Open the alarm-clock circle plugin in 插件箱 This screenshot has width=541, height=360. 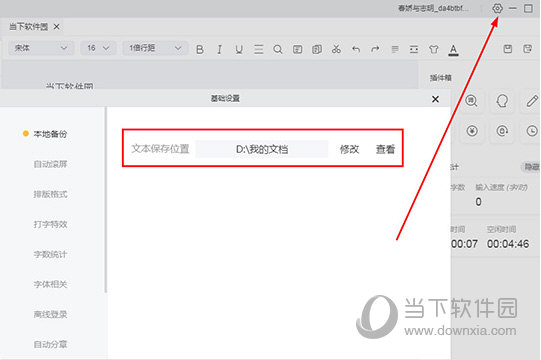tap(472, 131)
